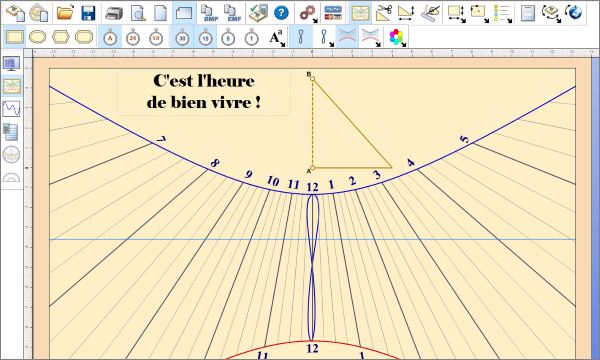Select the hexagonal sundial frame shape
Image resolution: width=600 pixels, height=360 pixels.
[x=60, y=37]
